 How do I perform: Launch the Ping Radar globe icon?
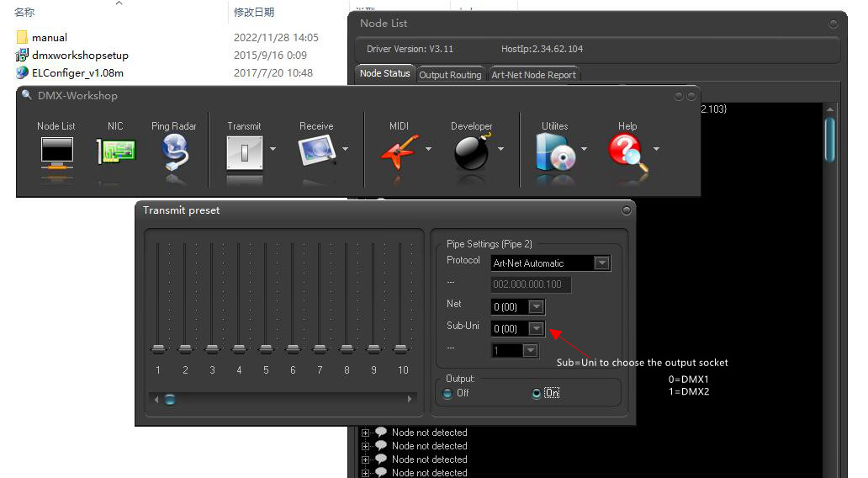click(174, 151)
